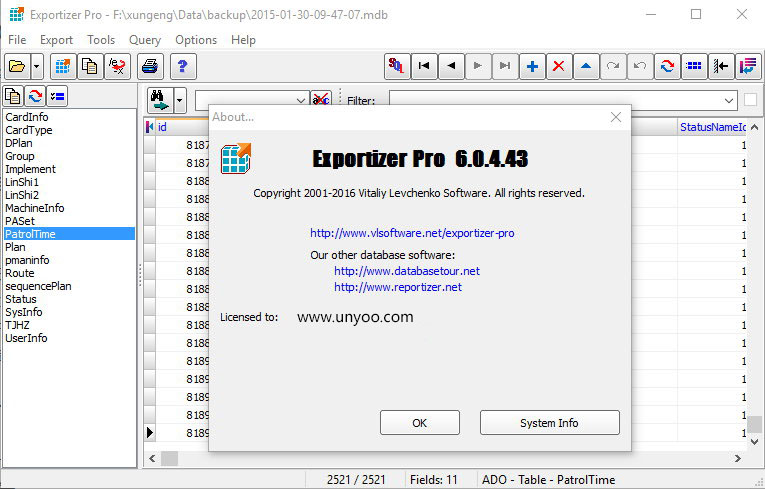Click the blue grid columns toolbar icon
The width and height of the screenshot is (765, 489).
click(694, 66)
